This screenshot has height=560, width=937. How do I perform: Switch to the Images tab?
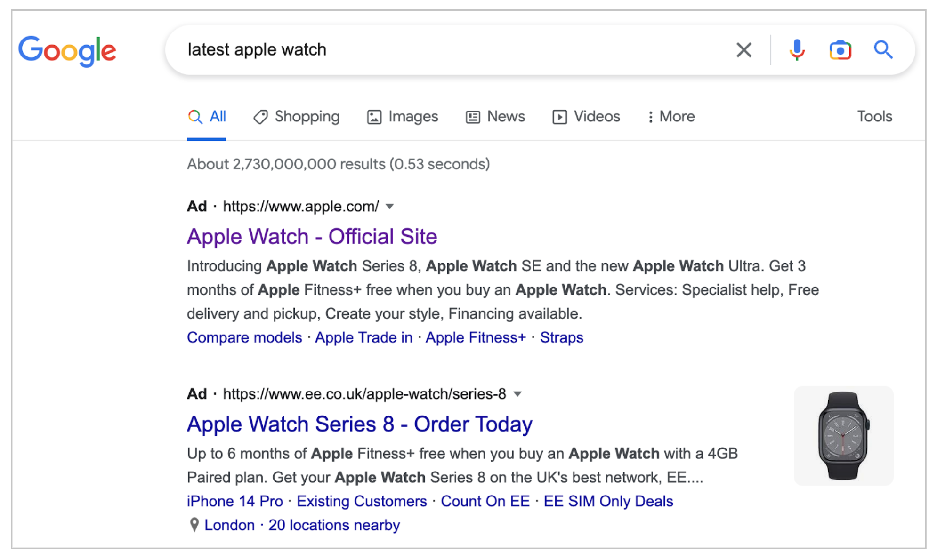pyautogui.click(x=403, y=117)
